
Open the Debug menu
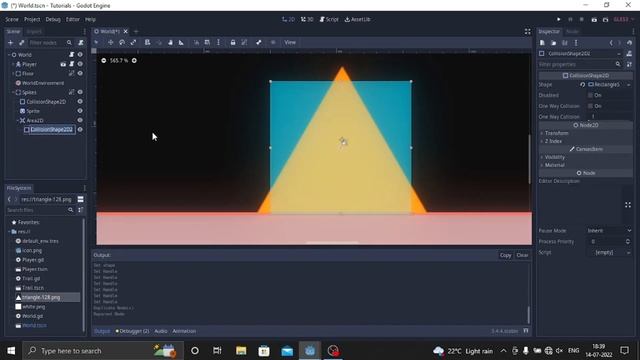click(53, 19)
